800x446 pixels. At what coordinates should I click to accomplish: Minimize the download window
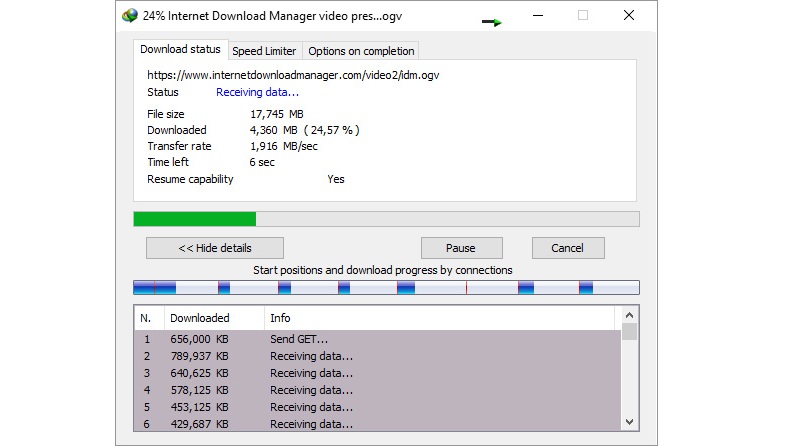point(538,15)
